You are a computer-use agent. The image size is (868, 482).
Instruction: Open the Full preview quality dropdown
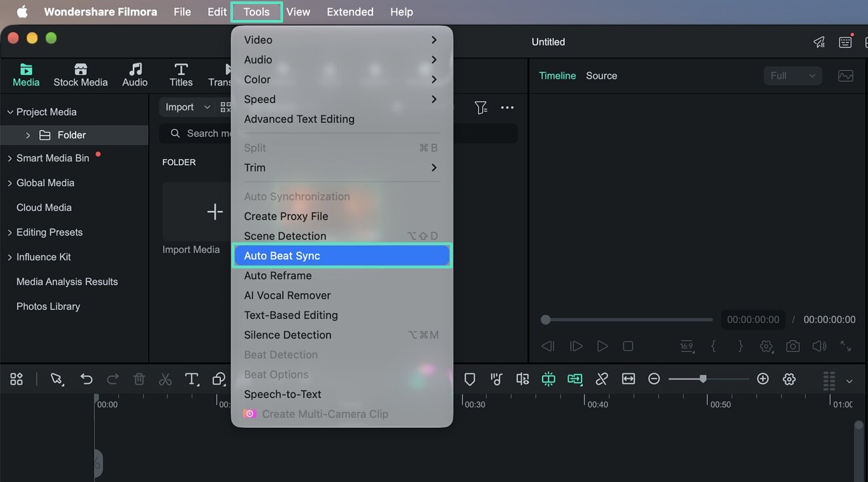pyautogui.click(x=793, y=76)
